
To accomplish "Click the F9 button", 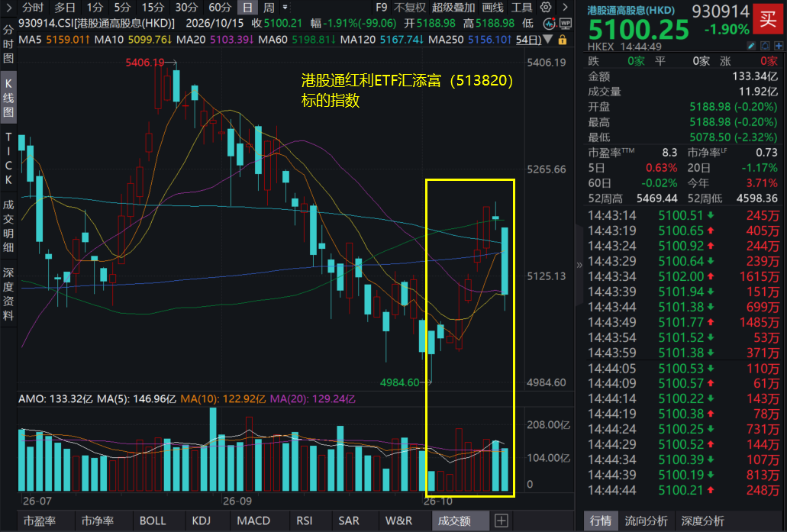I will 382,8.
